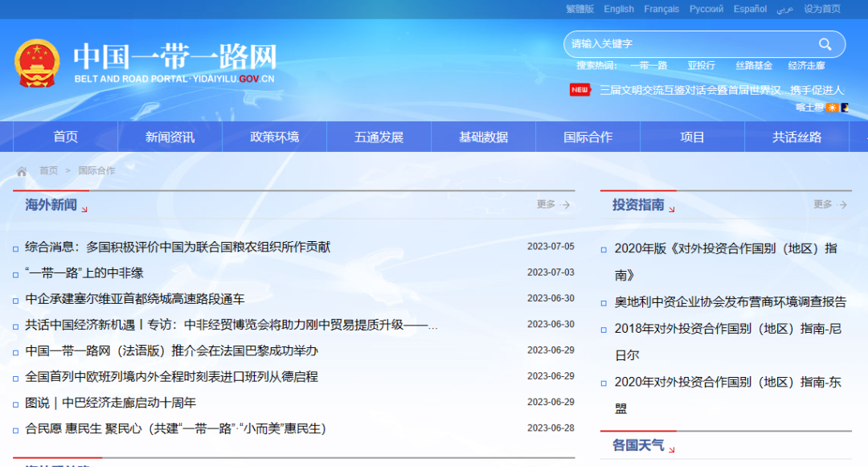Image resolution: width=868 pixels, height=467 pixels.
Task: Click red arrow beside 各国天气 heading
Action: pyautogui.click(x=672, y=449)
